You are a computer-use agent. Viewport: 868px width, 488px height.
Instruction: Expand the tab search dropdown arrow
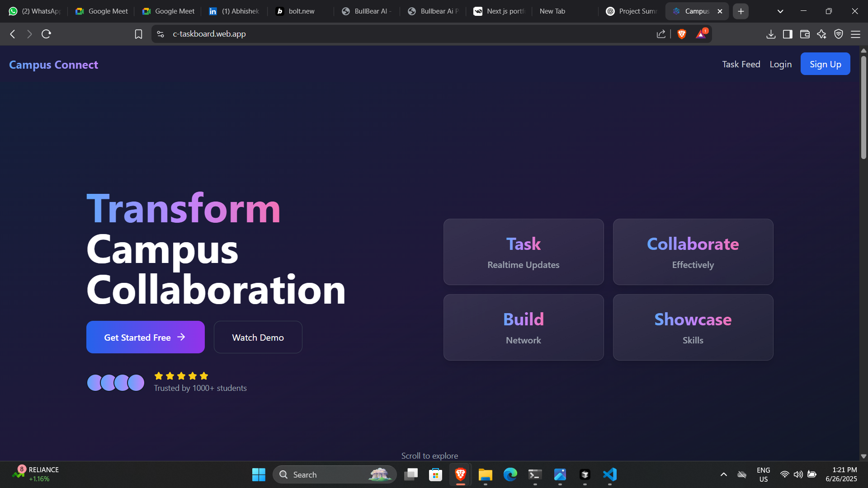780,11
